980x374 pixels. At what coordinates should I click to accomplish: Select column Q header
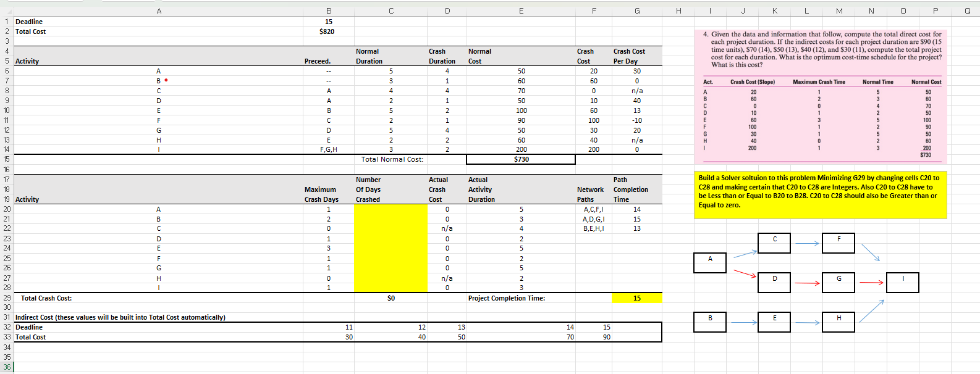pyautogui.click(x=967, y=10)
